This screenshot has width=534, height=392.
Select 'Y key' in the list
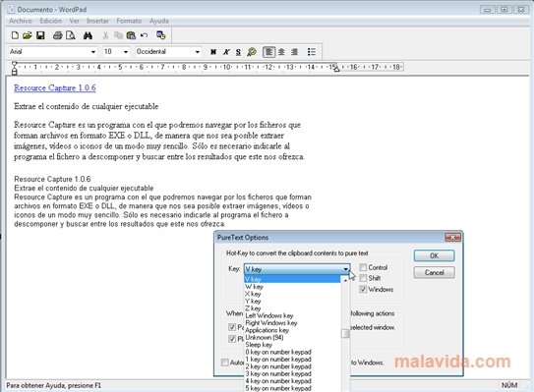click(x=292, y=302)
